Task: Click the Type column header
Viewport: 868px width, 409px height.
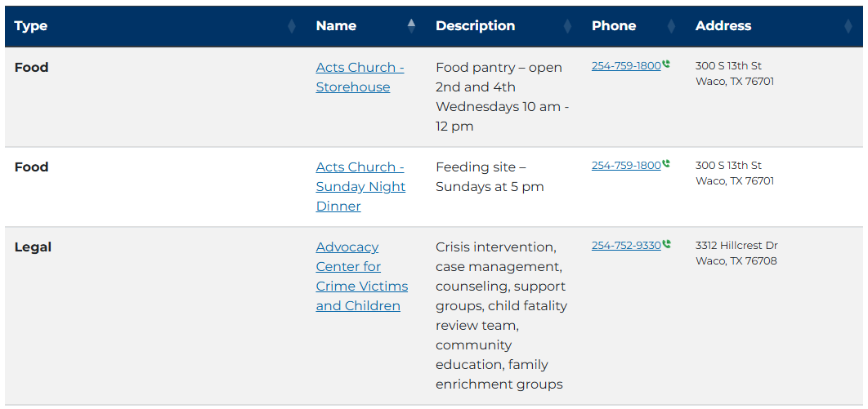Action: pos(31,26)
